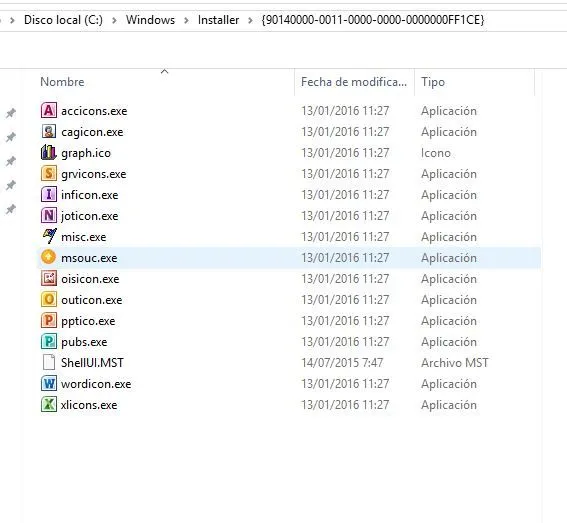Click the cagicon.exe file icon
This screenshot has height=523, width=567.
click(x=49, y=131)
